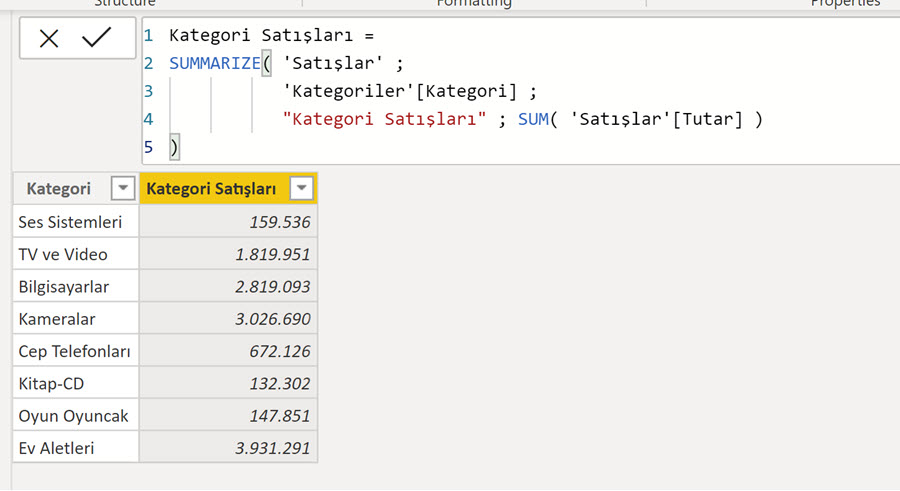Click line number 1 in the editor
Screen dimensions: 900x491
click(x=149, y=36)
